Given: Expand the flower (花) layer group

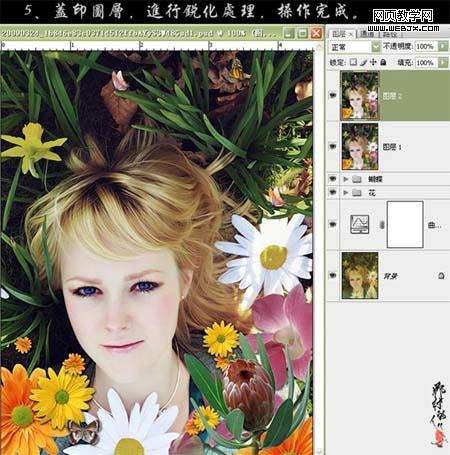Looking at the screenshot, I should click(346, 193).
